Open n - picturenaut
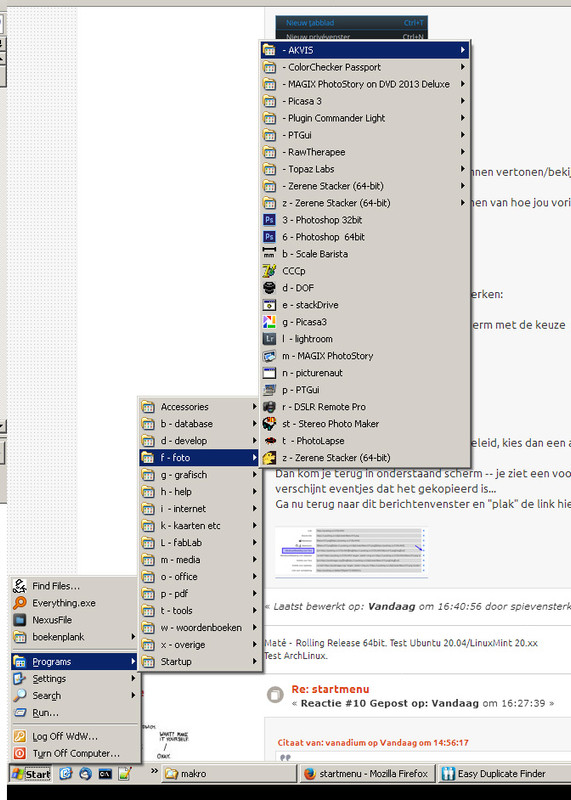Image resolution: width=571 pixels, height=800 pixels. tap(365, 373)
